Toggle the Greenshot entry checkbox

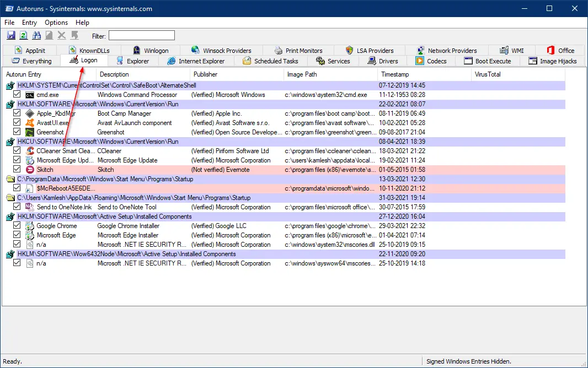[x=17, y=132]
